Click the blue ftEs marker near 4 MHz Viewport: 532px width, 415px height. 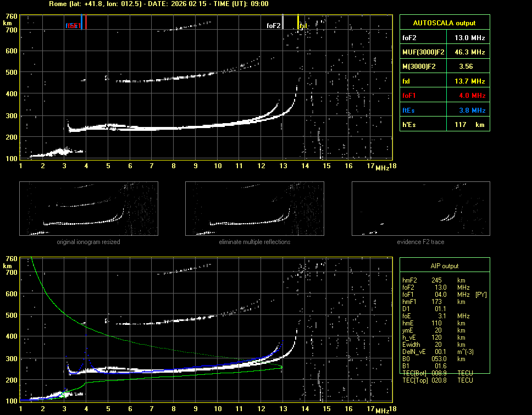pos(82,23)
